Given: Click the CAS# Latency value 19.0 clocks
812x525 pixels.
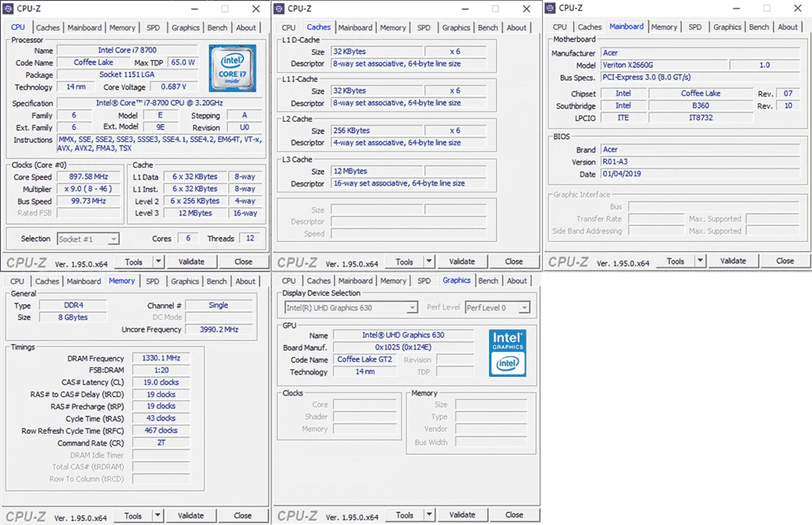Looking at the screenshot, I should [161, 382].
